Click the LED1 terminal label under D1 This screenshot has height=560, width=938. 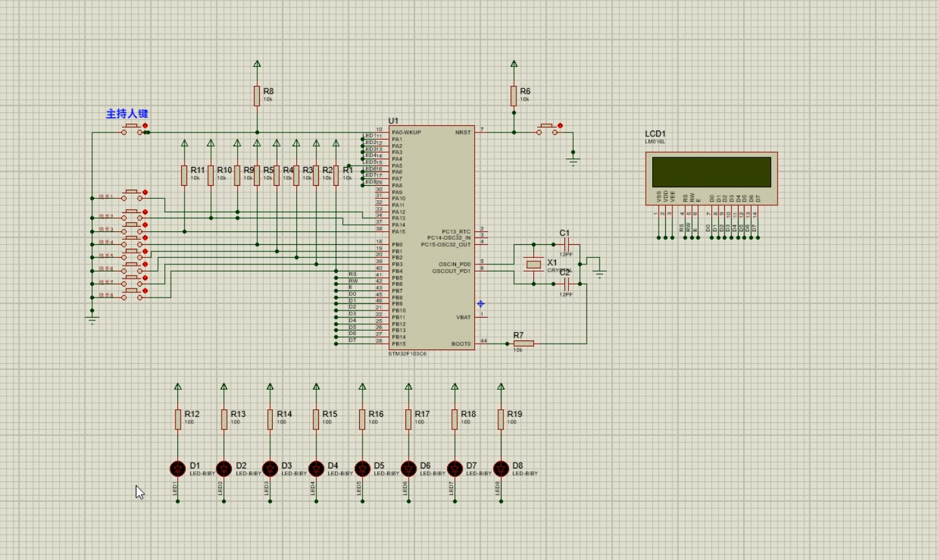pyautogui.click(x=175, y=489)
